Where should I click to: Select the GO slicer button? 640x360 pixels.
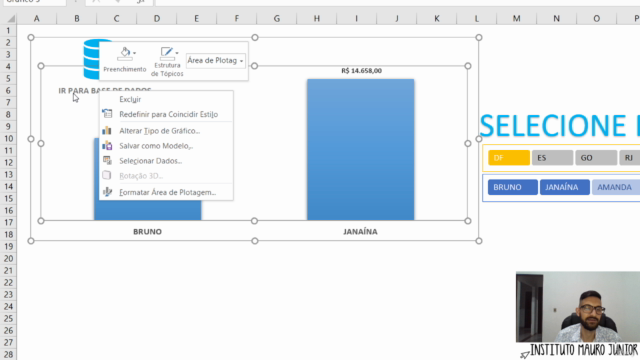[x=596, y=158]
